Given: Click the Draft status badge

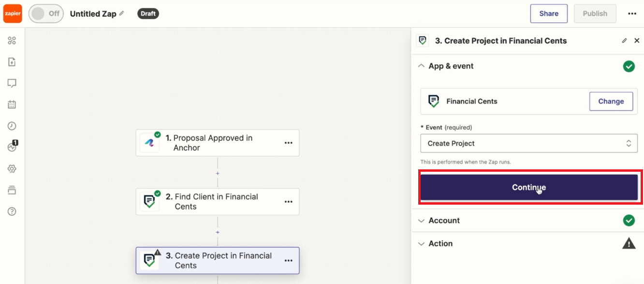Looking at the screenshot, I should pos(148,14).
